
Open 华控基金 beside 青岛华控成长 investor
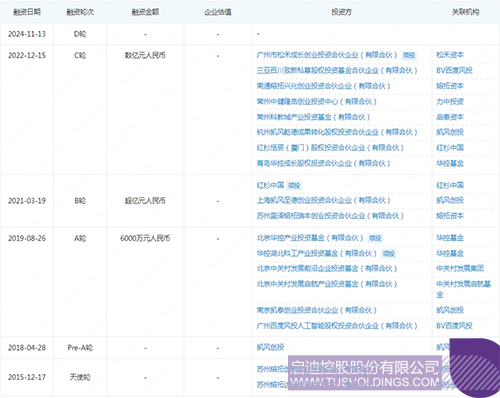[x=450, y=163]
